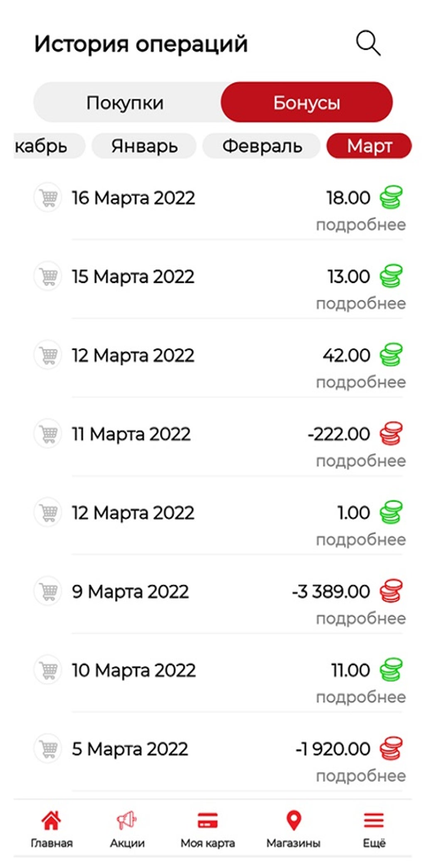This screenshot has width=424, height=868.
Task: Expand подробнее under -222.00 entry
Action: tap(360, 461)
